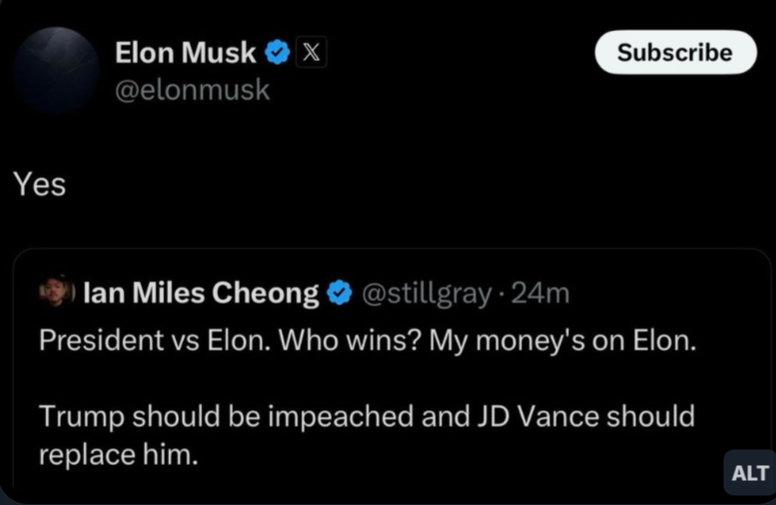Screen dimensions: 776x505
Task: Open the @stillgray handle
Action: tap(424, 293)
